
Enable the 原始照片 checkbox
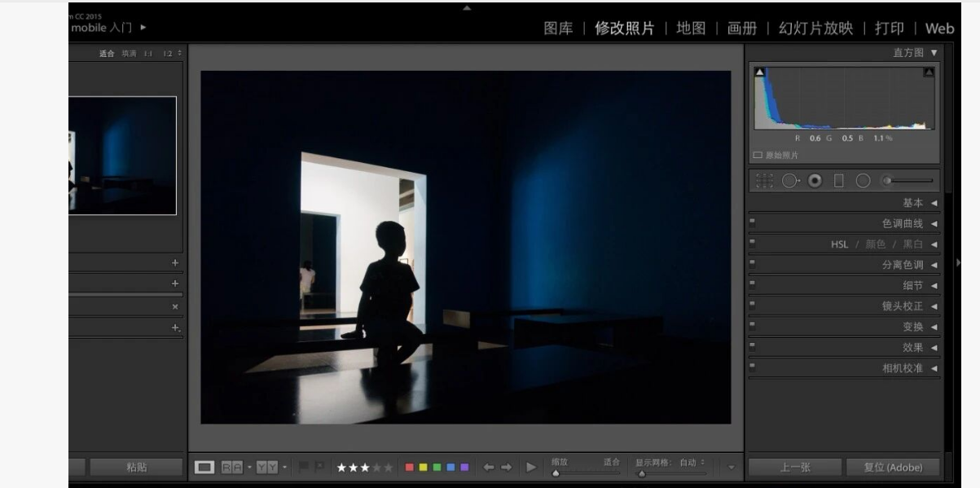click(758, 155)
